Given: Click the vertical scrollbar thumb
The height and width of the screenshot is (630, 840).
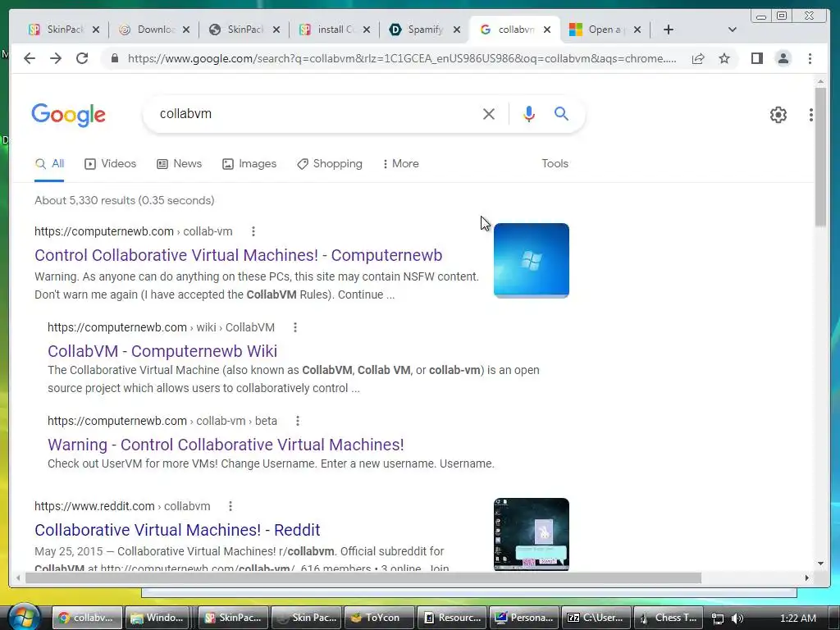Looking at the screenshot, I should click(820, 157).
